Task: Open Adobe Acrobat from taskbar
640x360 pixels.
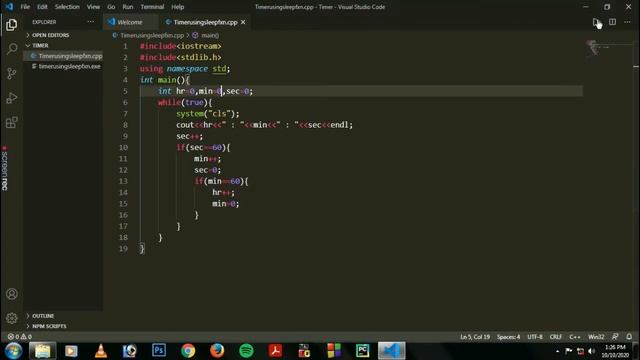Action: click(x=275, y=351)
